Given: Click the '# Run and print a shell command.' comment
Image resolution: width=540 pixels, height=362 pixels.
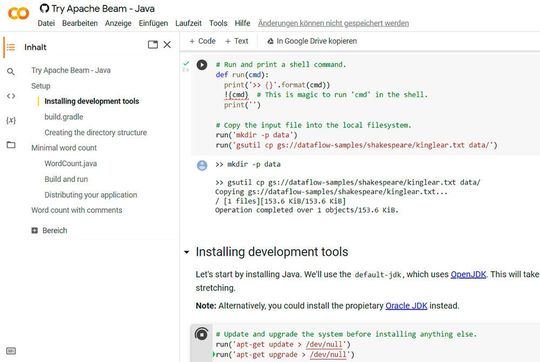Looking at the screenshot, I should [281, 64].
